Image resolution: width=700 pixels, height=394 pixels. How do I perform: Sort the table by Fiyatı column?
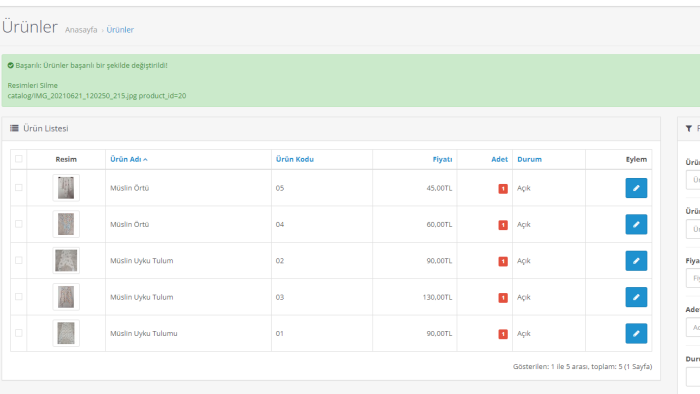(442, 159)
